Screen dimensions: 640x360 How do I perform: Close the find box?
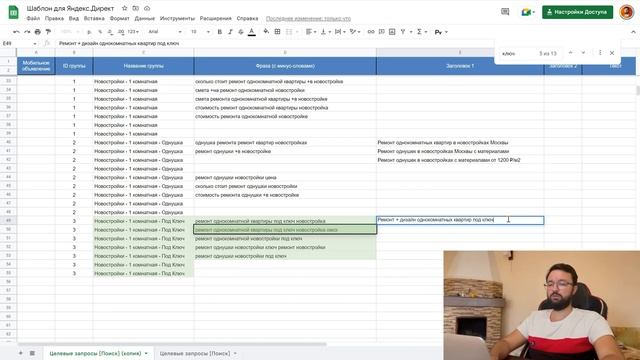[612, 53]
